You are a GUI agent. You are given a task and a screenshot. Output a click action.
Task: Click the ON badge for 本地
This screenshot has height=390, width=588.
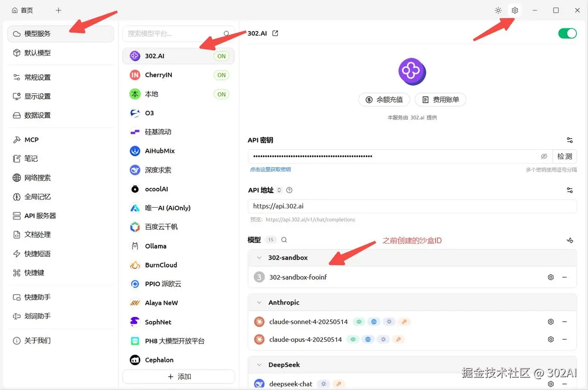(221, 94)
